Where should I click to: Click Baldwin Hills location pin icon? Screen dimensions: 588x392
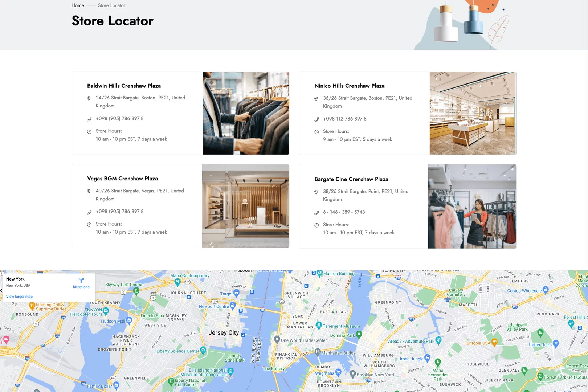pyautogui.click(x=89, y=98)
